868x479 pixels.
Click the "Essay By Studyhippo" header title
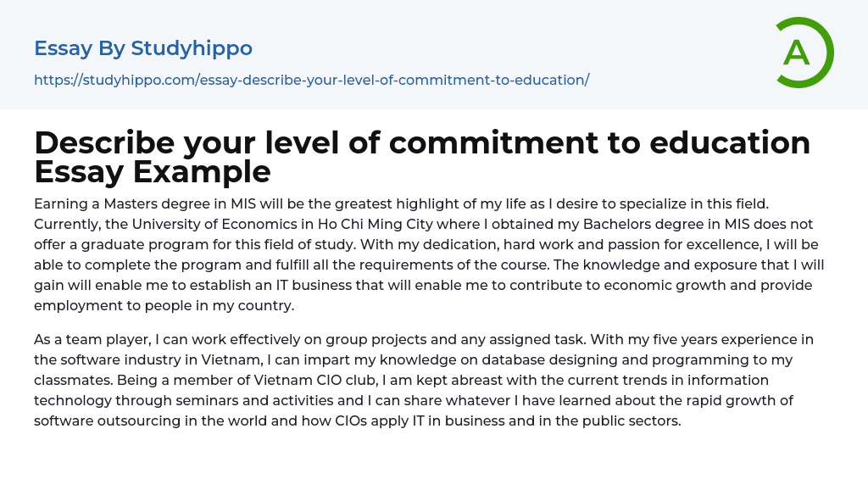tap(143, 48)
